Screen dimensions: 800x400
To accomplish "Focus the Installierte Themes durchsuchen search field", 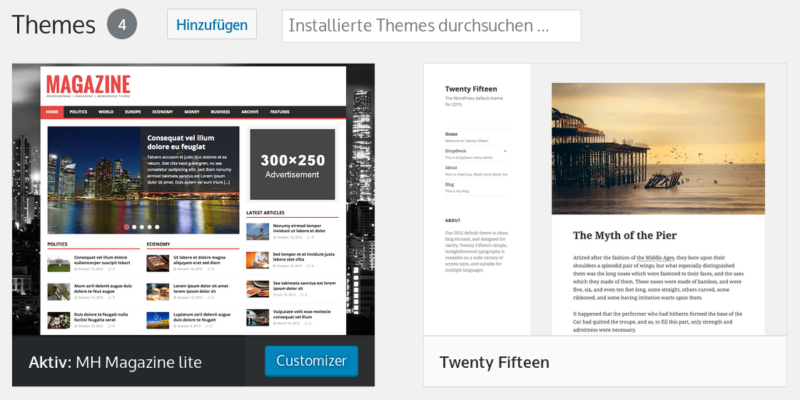I will (x=432, y=26).
